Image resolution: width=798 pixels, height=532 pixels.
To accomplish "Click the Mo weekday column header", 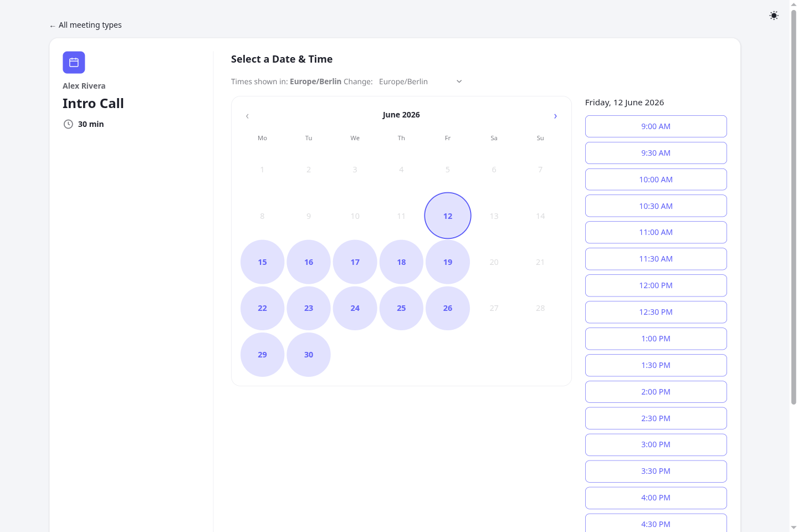I will point(263,138).
